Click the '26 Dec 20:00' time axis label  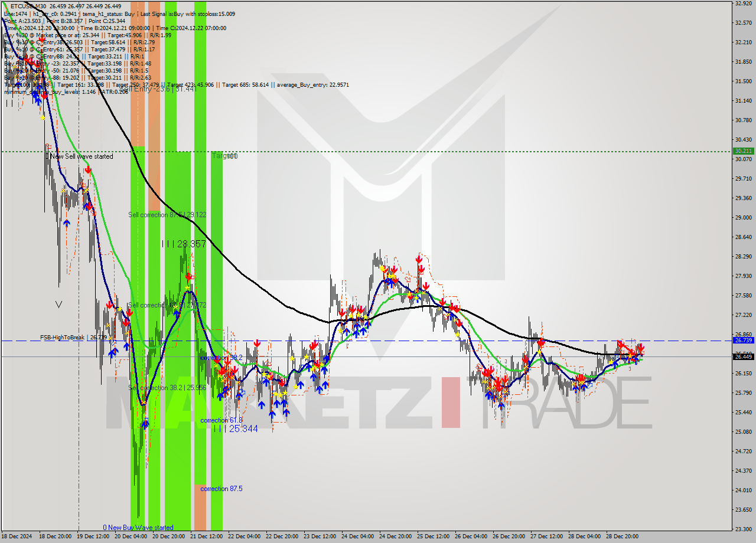tap(509, 537)
